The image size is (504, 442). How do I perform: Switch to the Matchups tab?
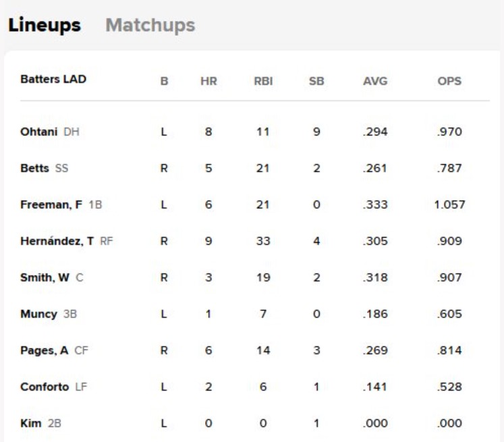[x=150, y=26]
